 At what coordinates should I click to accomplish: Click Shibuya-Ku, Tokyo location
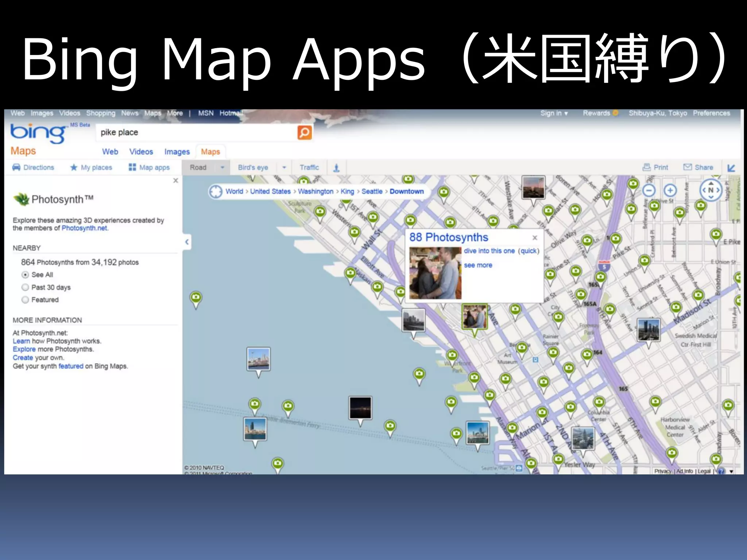pyautogui.click(x=658, y=113)
